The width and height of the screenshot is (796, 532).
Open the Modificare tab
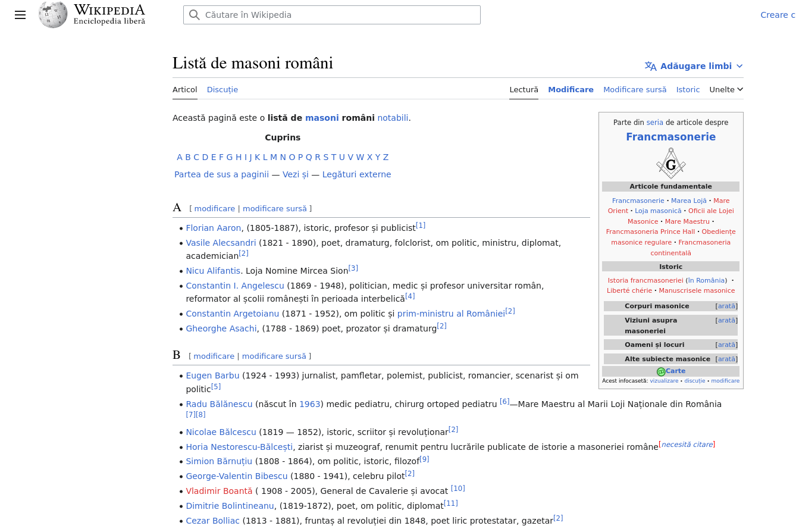pyautogui.click(x=571, y=89)
